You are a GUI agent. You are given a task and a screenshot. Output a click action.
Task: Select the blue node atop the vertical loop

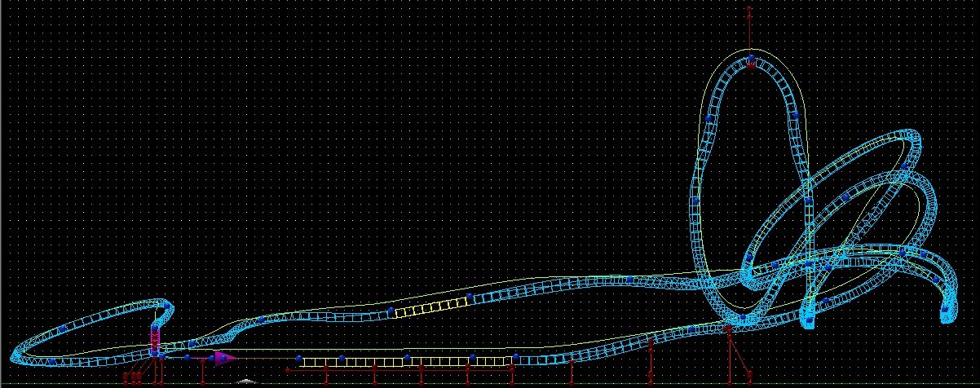tap(750, 59)
